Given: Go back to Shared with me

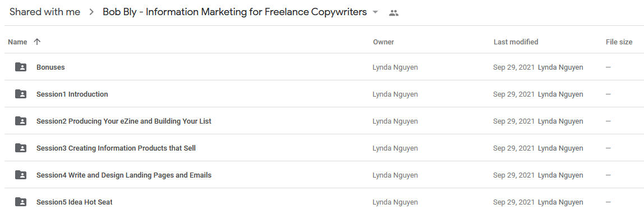Looking at the screenshot, I should tap(45, 12).
